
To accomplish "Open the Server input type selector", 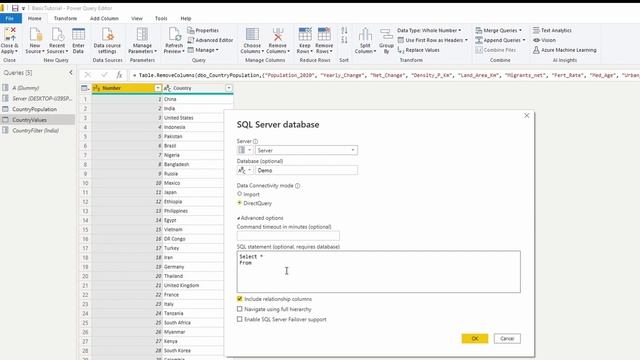I will pos(245,150).
